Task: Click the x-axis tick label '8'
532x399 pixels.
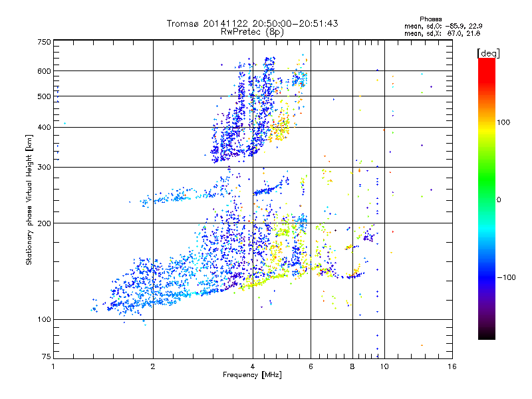Action: pyautogui.click(x=352, y=366)
